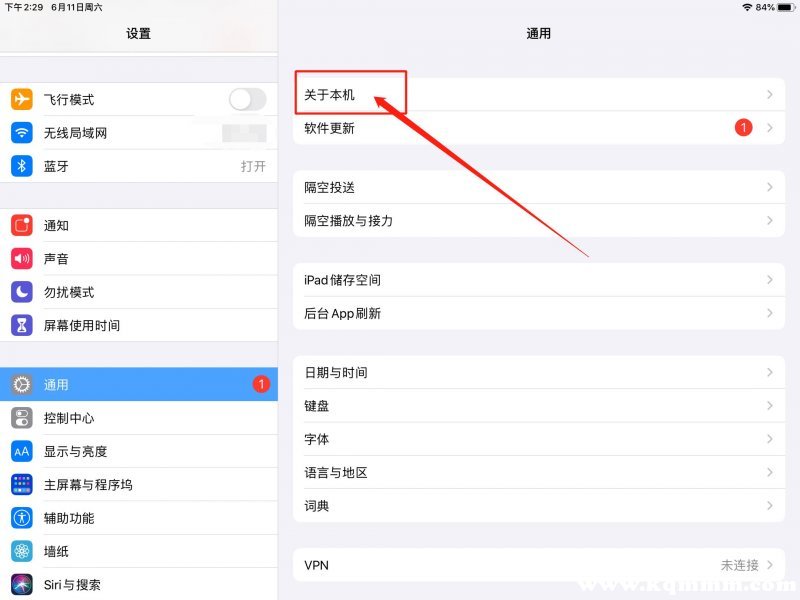Tap the blurred Wi-Fi network name
Image resolution: width=800 pixels, height=600 pixels.
pos(244,133)
